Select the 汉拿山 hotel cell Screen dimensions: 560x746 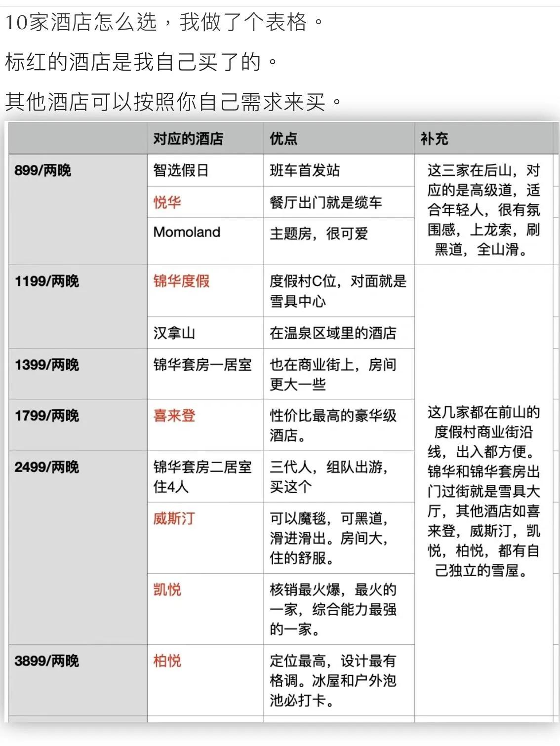coord(174,333)
